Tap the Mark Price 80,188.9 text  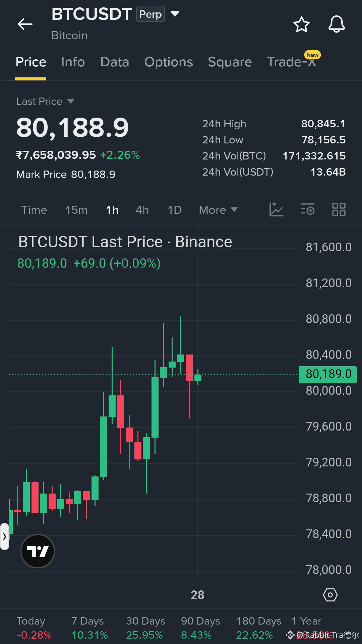66,175
